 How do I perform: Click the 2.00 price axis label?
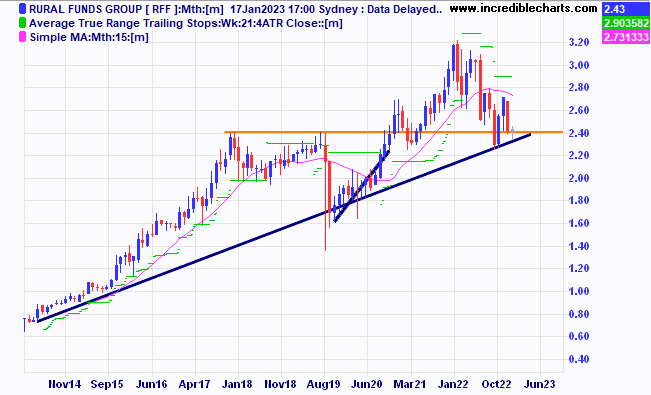click(x=579, y=178)
